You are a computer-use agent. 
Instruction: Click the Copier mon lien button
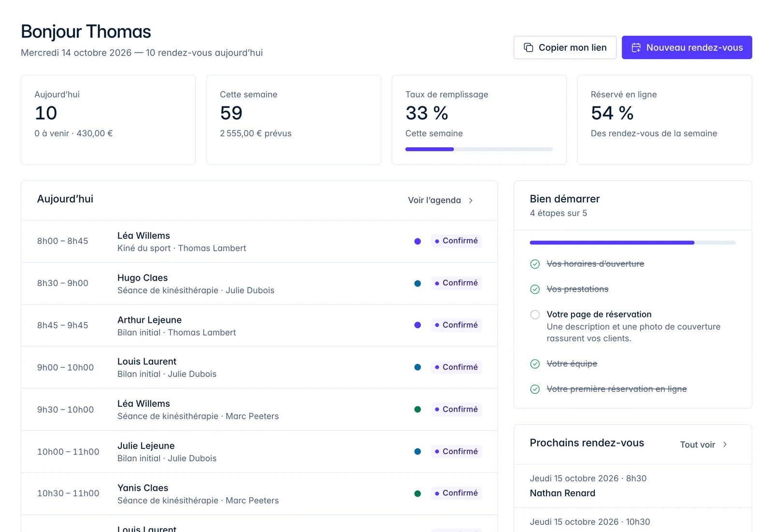tap(565, 47)
